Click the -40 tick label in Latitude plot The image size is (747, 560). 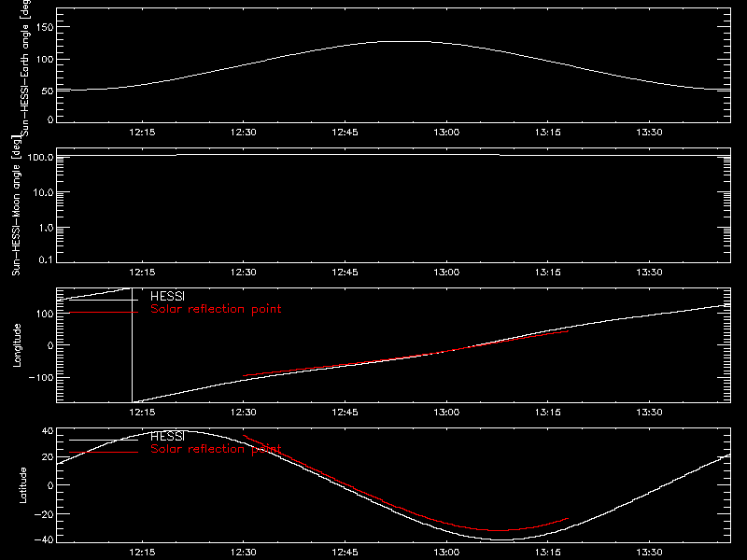(44, 539)
